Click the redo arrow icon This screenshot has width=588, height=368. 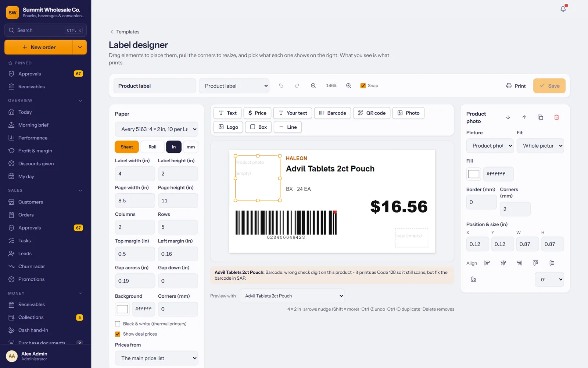pyautogui.click(x=297, y=86)
